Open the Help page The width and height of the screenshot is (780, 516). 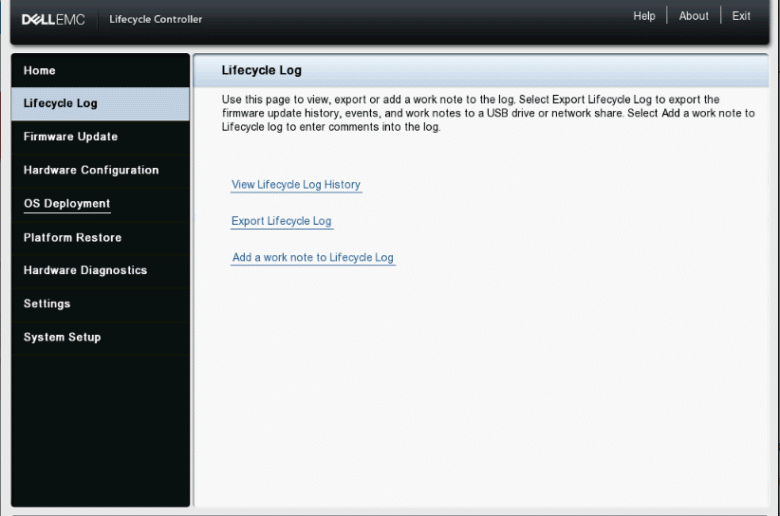click(x=644, y=16)
